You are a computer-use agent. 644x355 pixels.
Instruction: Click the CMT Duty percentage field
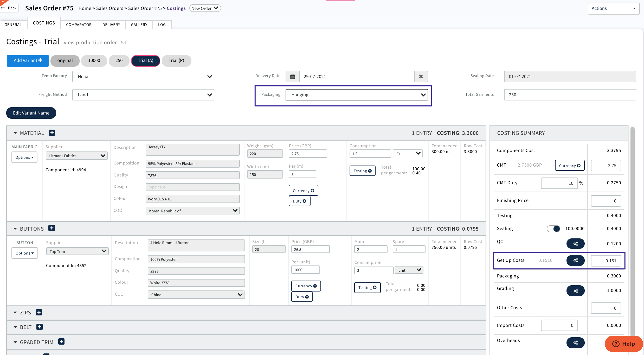559,183
